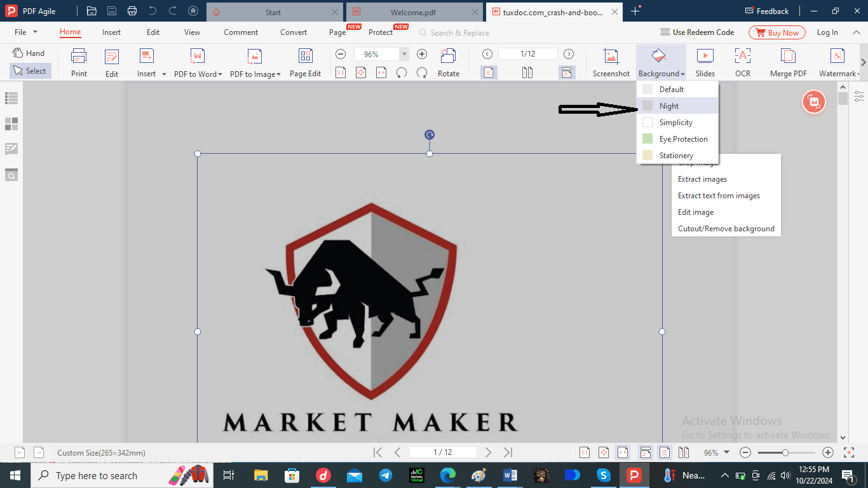Open the ribbon zoom percentage dropdown
Image resolution: width=868 pixels, height=488 pixels.
pyautogui.click(x=404, y=55)
